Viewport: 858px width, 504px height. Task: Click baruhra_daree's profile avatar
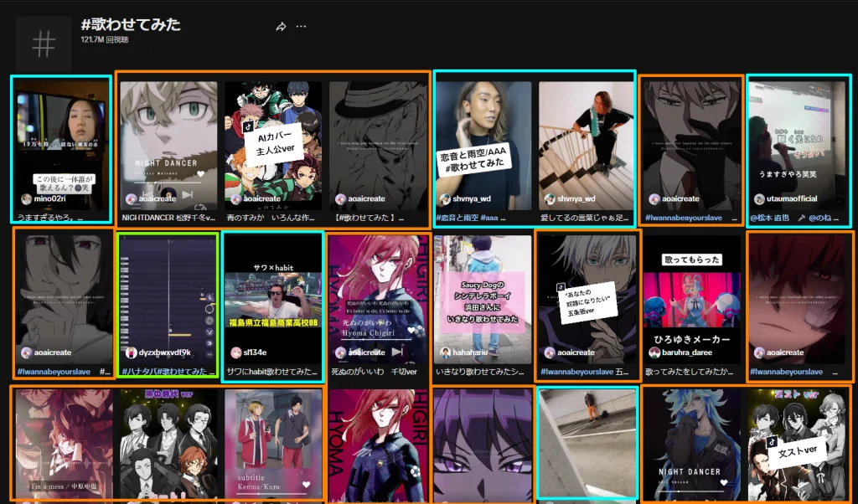[654, 352]
